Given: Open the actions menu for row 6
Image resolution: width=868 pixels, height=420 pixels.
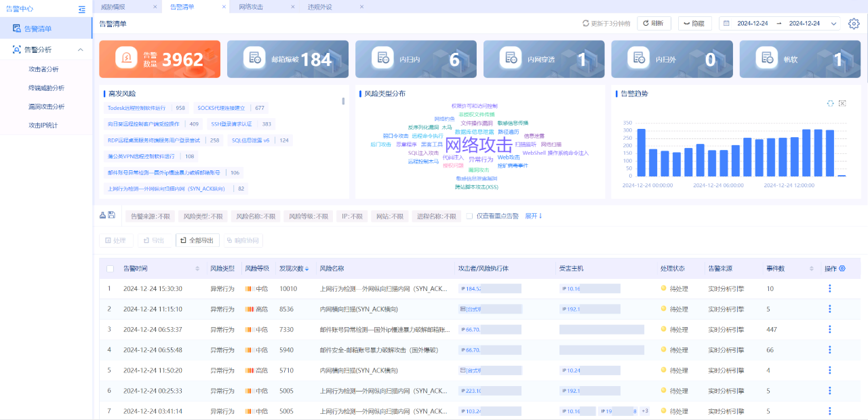Looking at the screenshot, I should click(829, 391).
